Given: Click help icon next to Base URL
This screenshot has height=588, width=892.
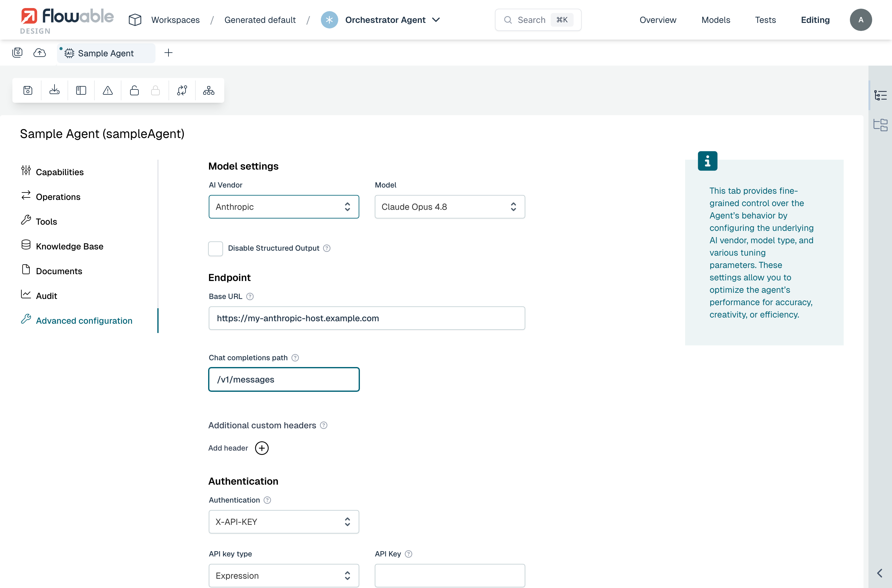Looking at the screenshot, I should pyautogui.click(x=250, y=296).
